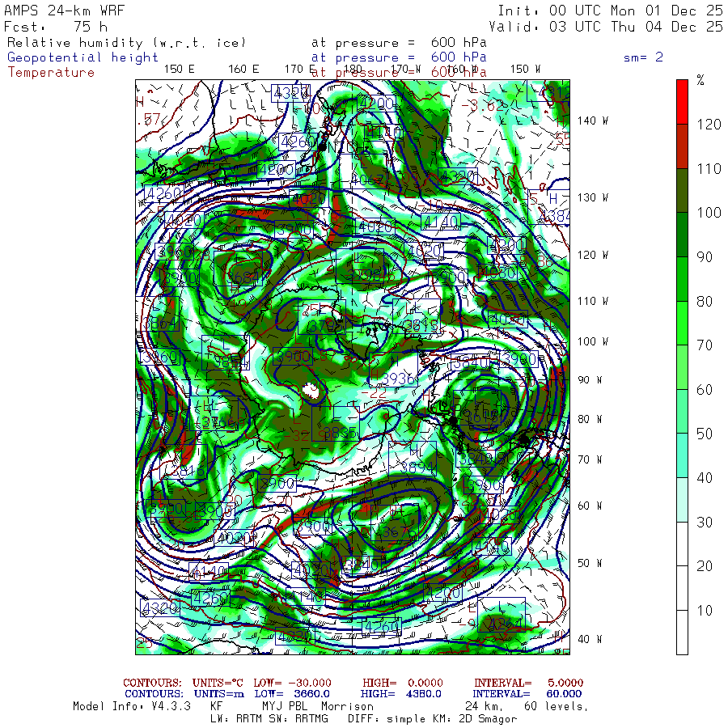Click the '140 W' longitude label
Viewport: 728px width, 728px height.
[593, 121]
